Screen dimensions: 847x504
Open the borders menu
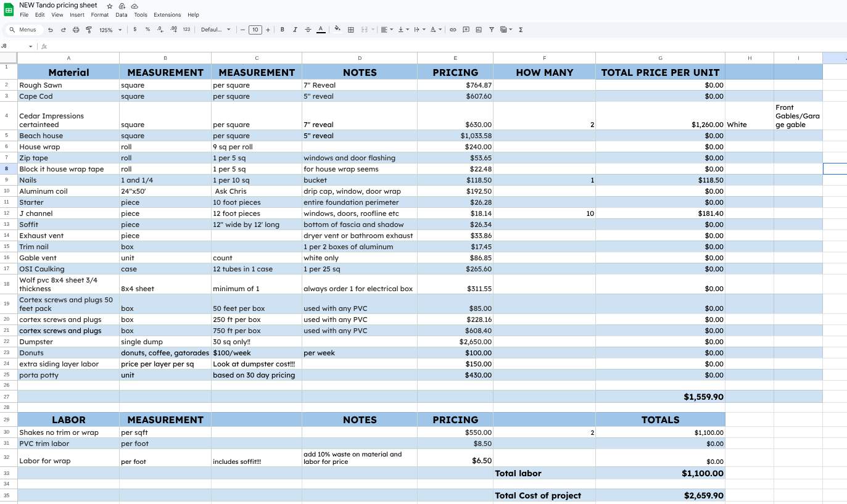click(x=350, y=30)
